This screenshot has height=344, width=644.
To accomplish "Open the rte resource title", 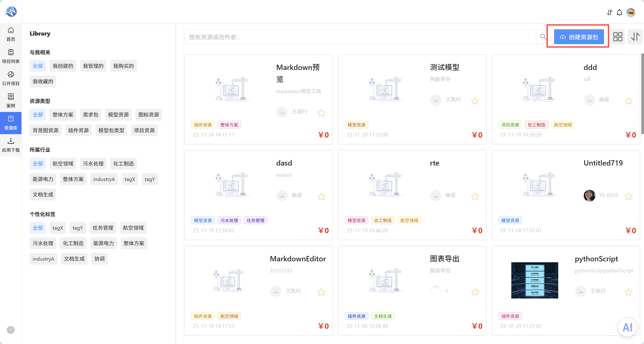I will click(435, 163).
